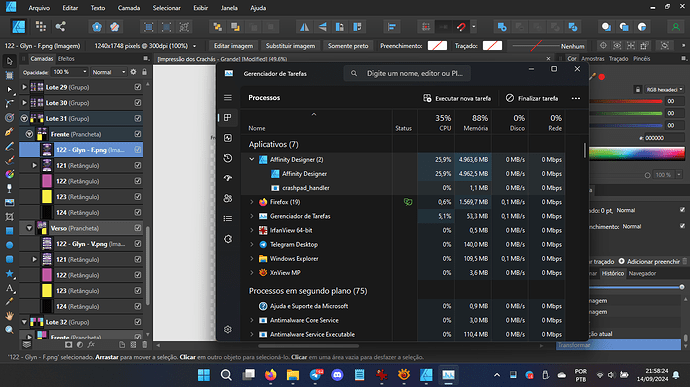Viewport: 690px width, 387px height.
Task: Toggle visibility checkbox of Frente artboard in Lote 31
Action: (x=138, y=134)
